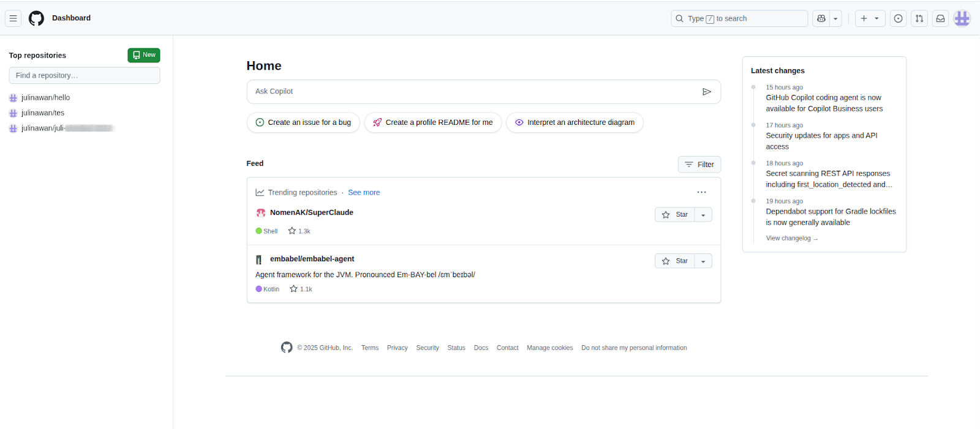Click avatar icon beside julinawan/hello
The width and height of the screenshot is (980, 429).
pyautogui.click(x=13, y=98)
